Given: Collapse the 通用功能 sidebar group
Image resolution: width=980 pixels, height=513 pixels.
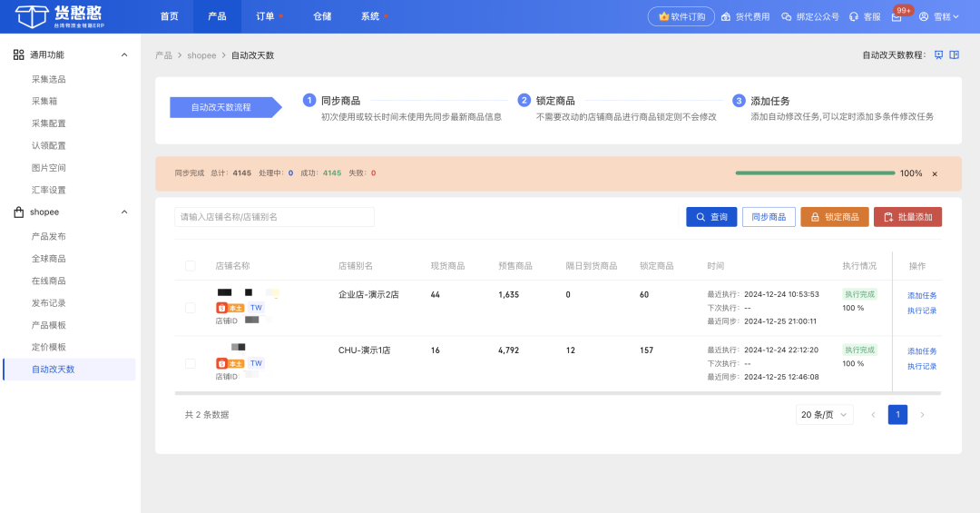Looking at the screenshot, I should coord(124,55).
